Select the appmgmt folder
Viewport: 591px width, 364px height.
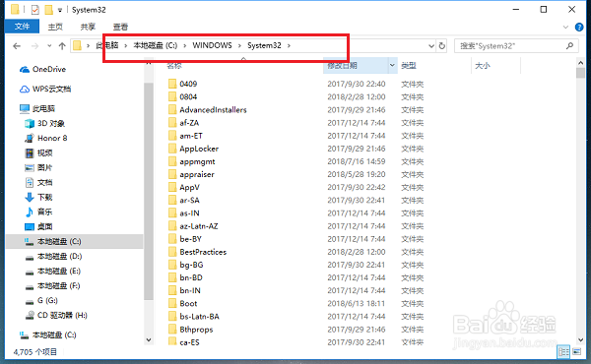191,161
